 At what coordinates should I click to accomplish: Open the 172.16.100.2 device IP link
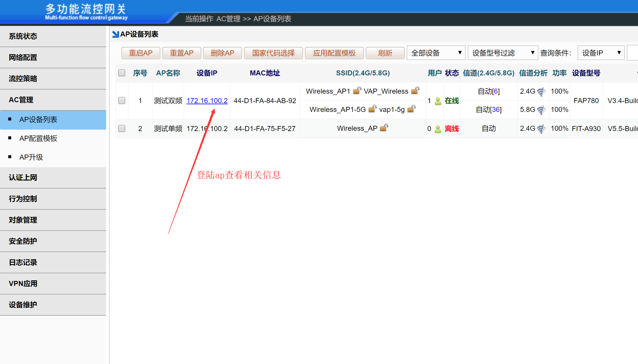(x=207, y=101)
